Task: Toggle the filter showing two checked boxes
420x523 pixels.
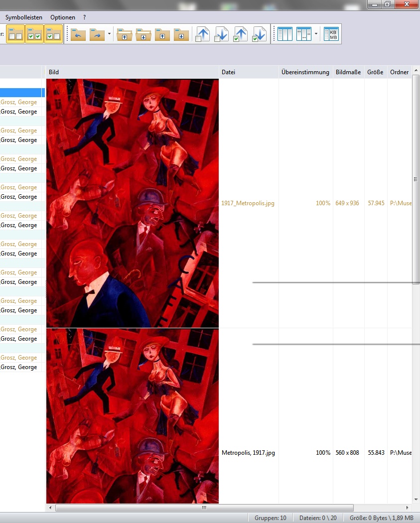Action: [34, 34]
